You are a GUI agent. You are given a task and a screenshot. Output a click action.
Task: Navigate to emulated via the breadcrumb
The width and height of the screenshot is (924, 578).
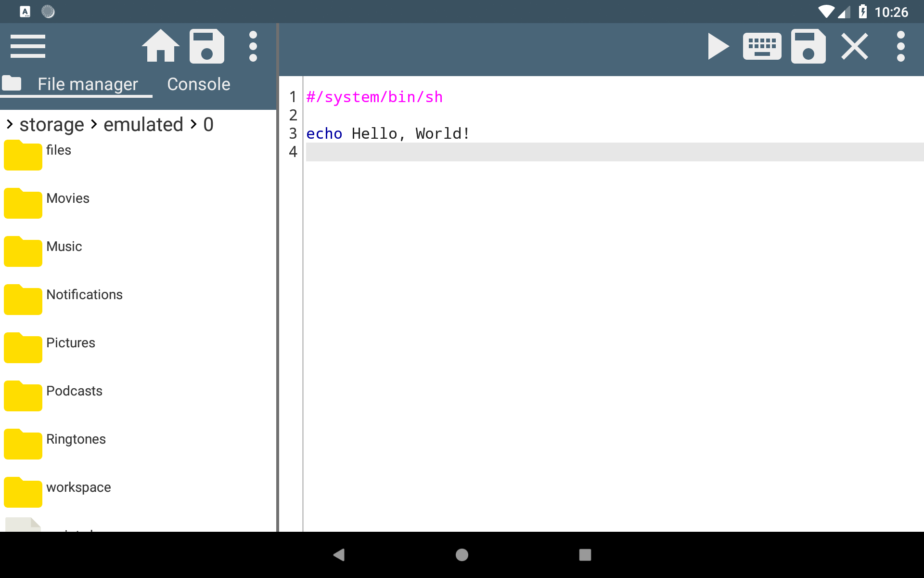[144, 124]
